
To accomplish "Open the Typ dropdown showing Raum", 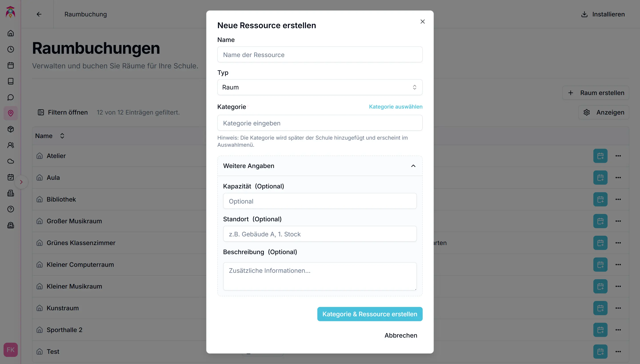I will point(320,87).
